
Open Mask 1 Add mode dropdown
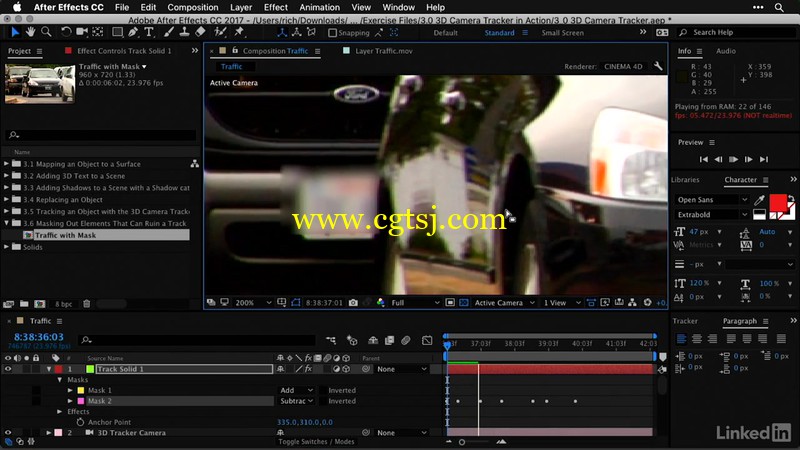(x=296, y=390)
